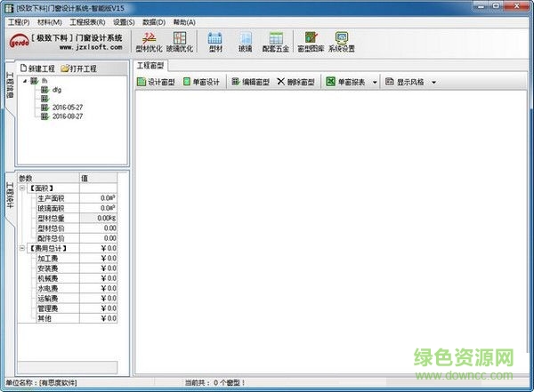Viewport: 534px width, 392px height.
Task: Select the 机械费 row
Action: pyautogui.click(x=77, y=278)
